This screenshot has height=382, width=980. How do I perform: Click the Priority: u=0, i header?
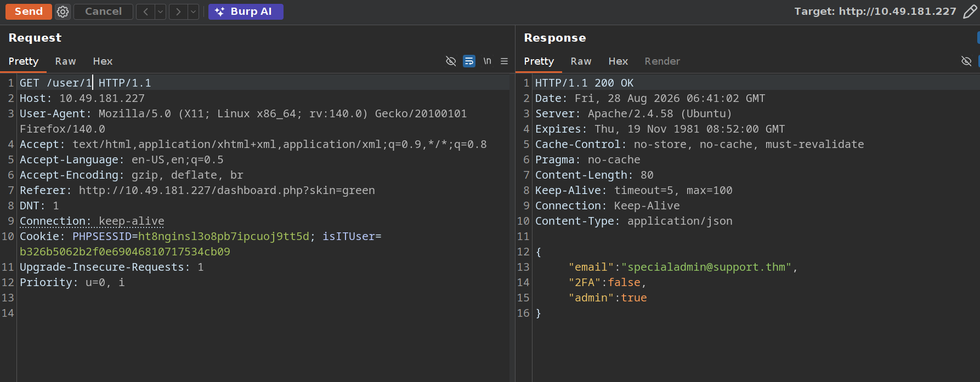click(72, 282)
